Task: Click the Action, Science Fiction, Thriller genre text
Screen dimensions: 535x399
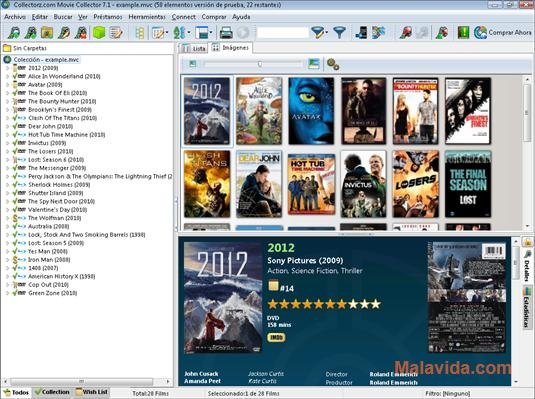Action: [315, 271]
